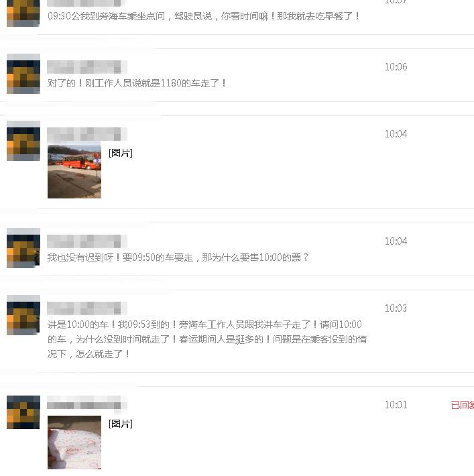
Task: Click the avatar next to the 10:06 message
Action: (x=23, y=74)
